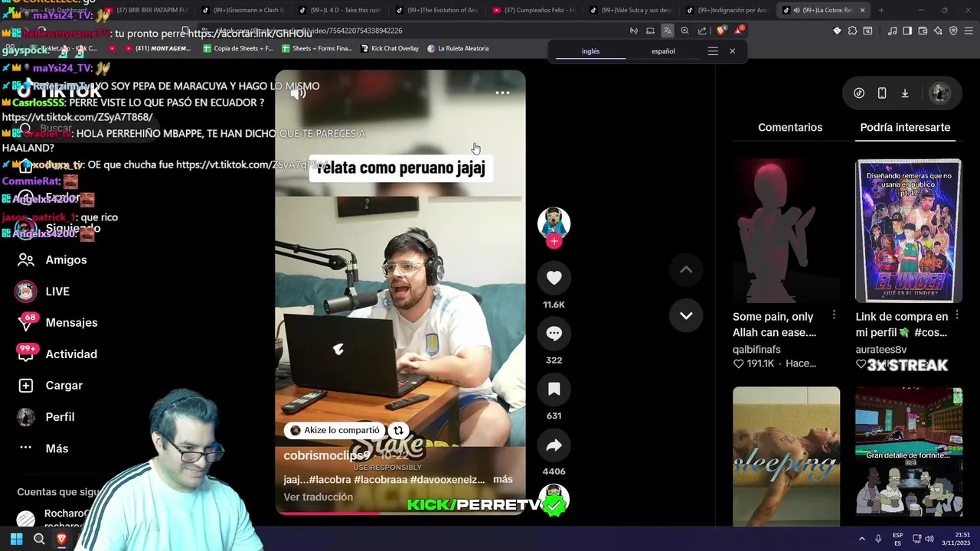This screenshot has height=551, width=980.
Task: Expand description with más link
Action: coord(503,479)
